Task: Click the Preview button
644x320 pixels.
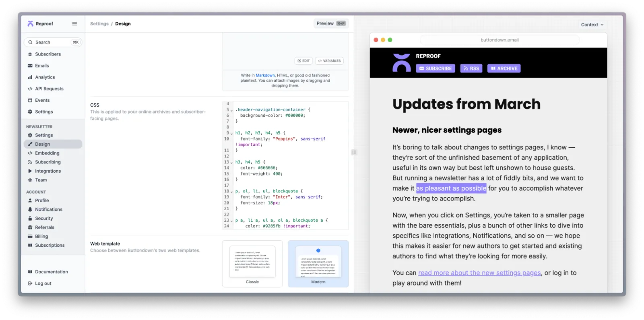Action: tap(330, 23)
